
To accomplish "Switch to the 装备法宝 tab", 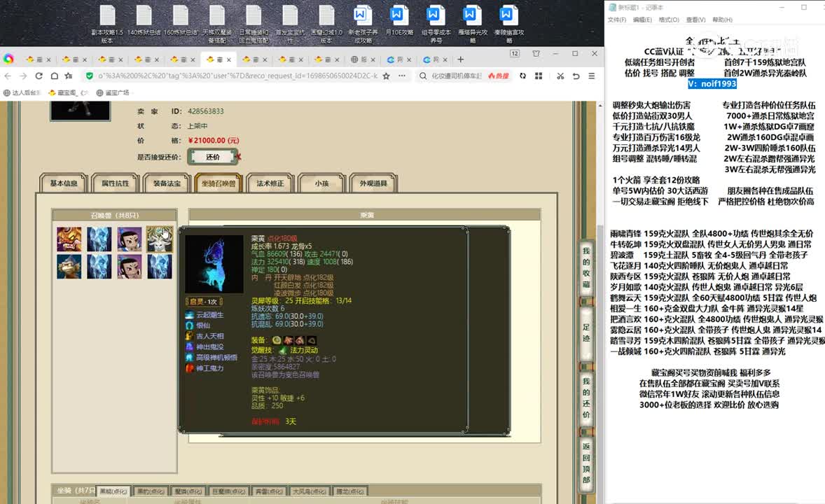I will coord(167,183).
